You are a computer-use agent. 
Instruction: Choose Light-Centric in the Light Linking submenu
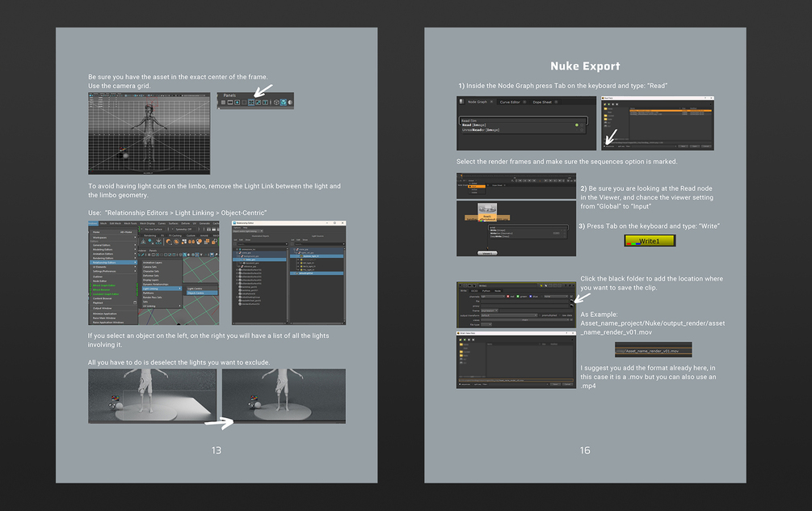202,289
